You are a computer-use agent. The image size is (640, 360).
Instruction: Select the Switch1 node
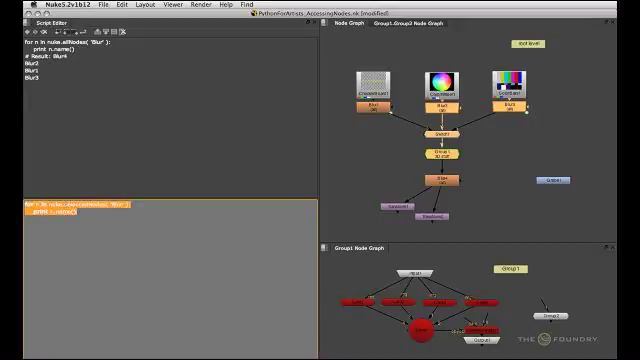pos(442,134)
